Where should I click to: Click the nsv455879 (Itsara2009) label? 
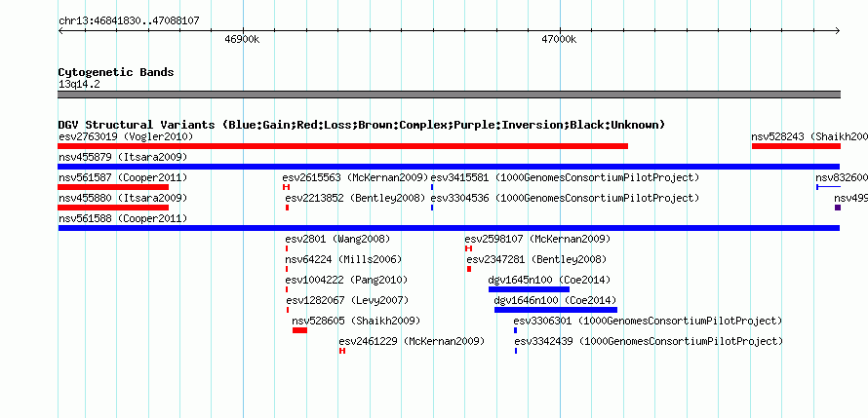[123, 157]
